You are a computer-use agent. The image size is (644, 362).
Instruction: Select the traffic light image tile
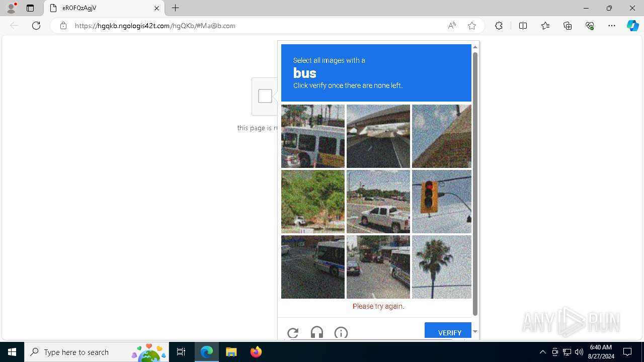tap(442, 202)
